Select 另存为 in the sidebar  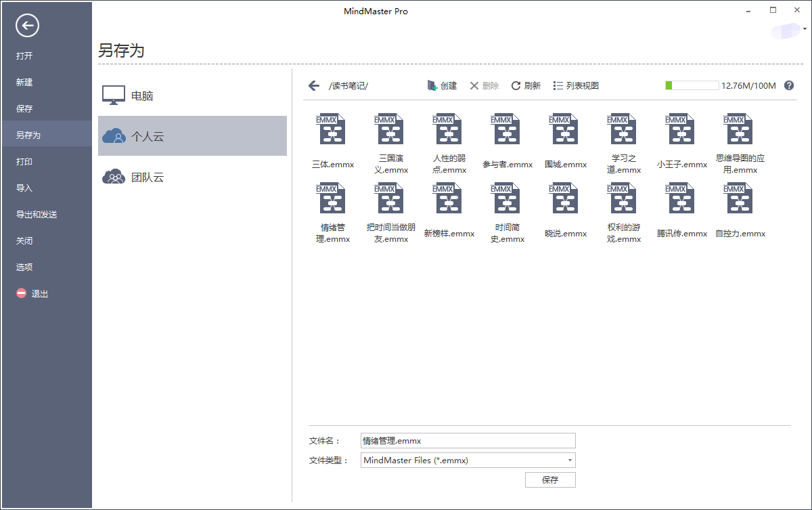46,135
